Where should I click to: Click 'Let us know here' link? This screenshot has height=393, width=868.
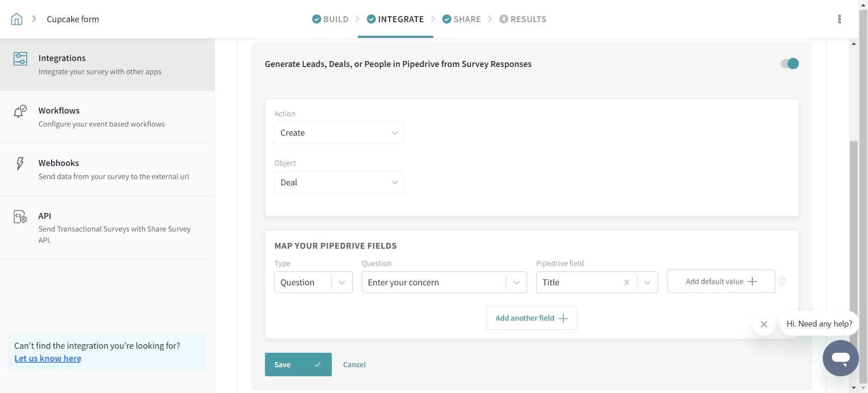(48, 359)
